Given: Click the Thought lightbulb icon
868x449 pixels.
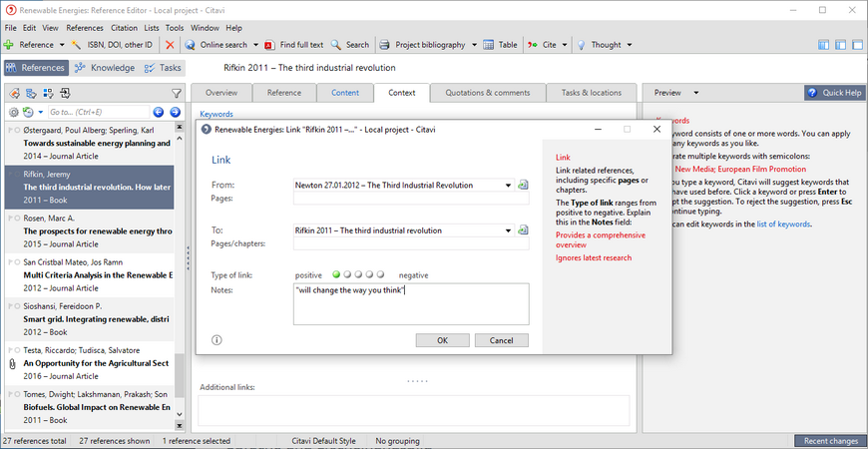Looking at the screenshot, I should (582, 45).
